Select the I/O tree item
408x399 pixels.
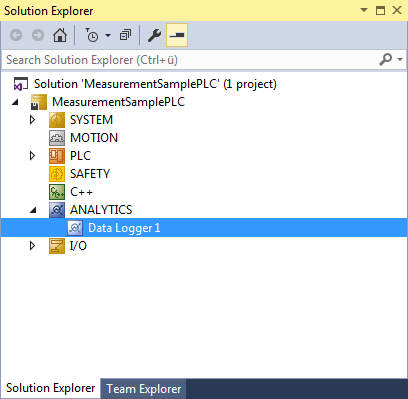pyautogui.click(x=78, y=246)
